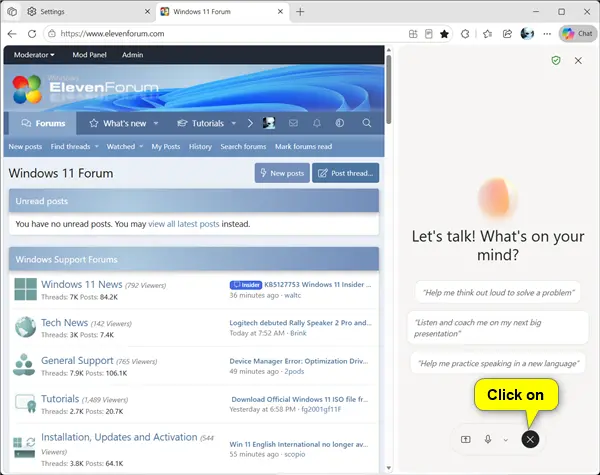The width and height of the screenshot is (600, 475).
Task: Open split screen icon in address bar
Action: (413, 34)
